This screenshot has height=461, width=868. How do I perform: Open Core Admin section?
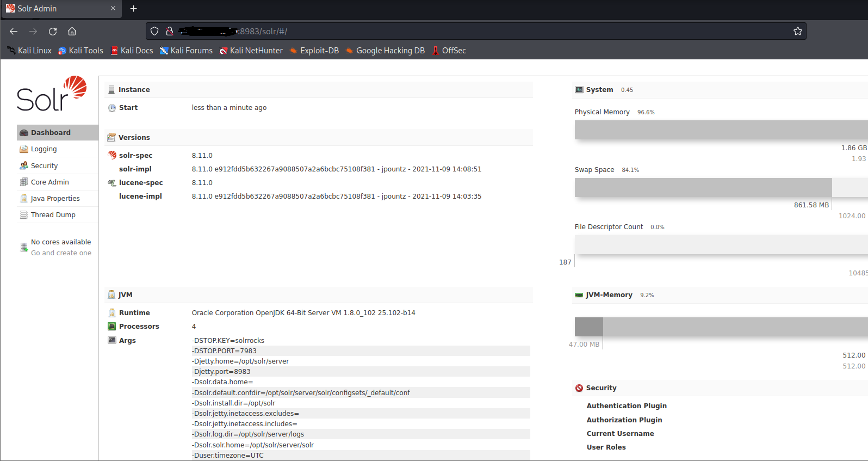pyautogui.click(x=58, y=182)
